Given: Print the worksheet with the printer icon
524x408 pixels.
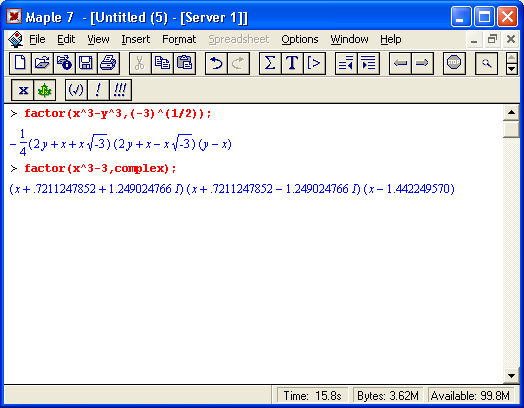Looking at the screenshot, I should pos(108,63).
